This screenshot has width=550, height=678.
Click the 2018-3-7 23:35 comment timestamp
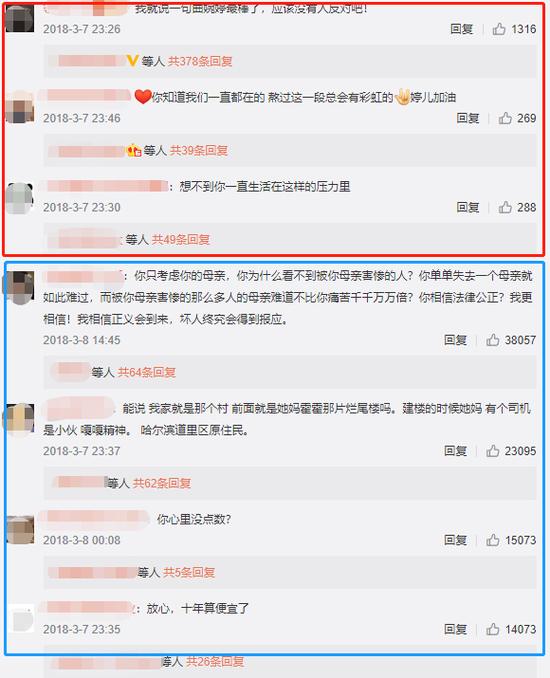coord(82,629)
